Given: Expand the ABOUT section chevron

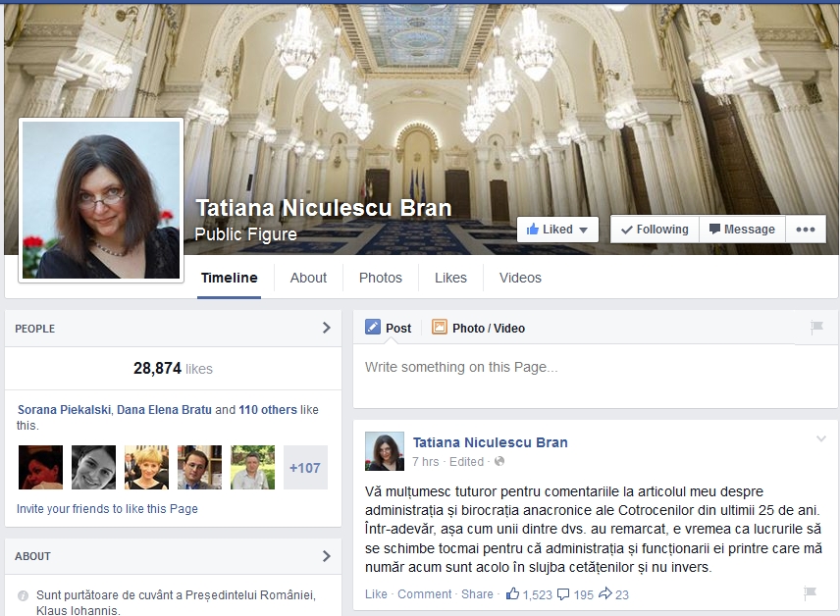Looking at the screenshot, I should point(326,556).
